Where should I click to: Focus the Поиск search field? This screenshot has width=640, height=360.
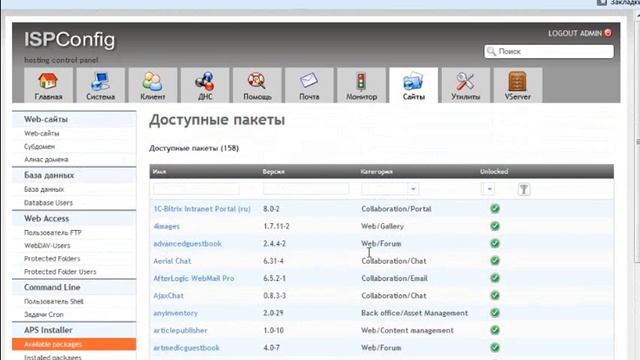click(x=549, y=51)
